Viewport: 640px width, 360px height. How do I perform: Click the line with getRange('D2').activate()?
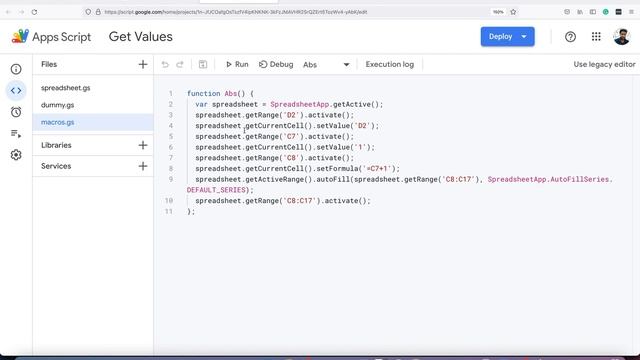pyautogui.click(x=275, y=115)
